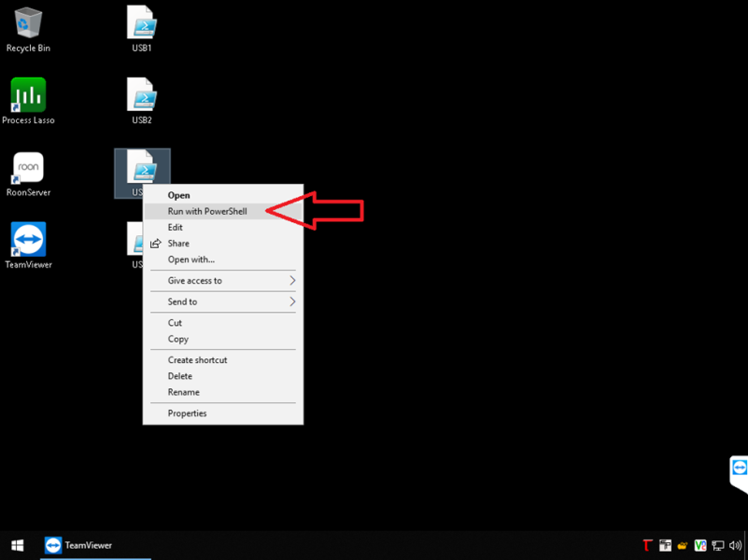The width and height of the screenshot is (748, 560).
Task: Open the Recycle Bin desktop icon
Action: [28, 23]
